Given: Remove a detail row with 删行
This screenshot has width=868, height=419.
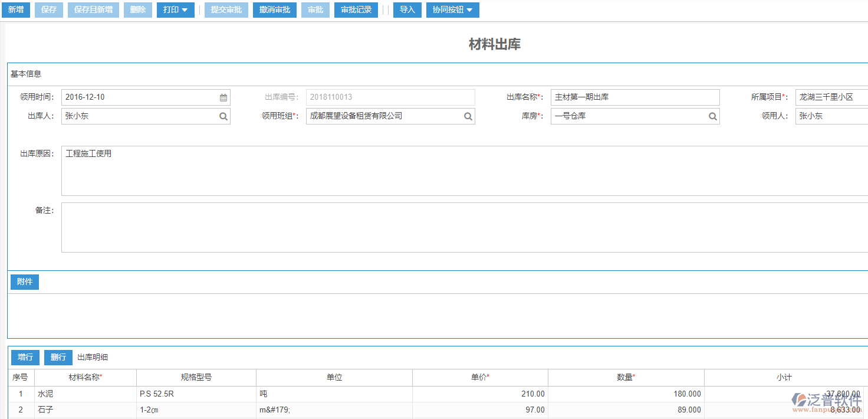Looking at the screenshot, I should pos(57,357).
